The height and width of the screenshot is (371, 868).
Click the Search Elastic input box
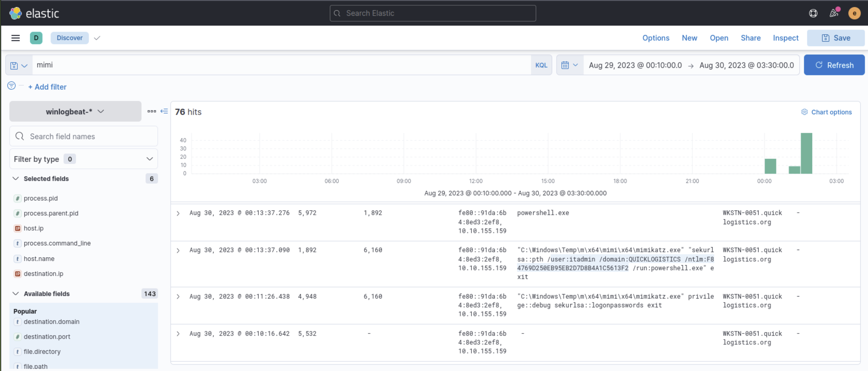pyautogui.click(x=433, y=13)
